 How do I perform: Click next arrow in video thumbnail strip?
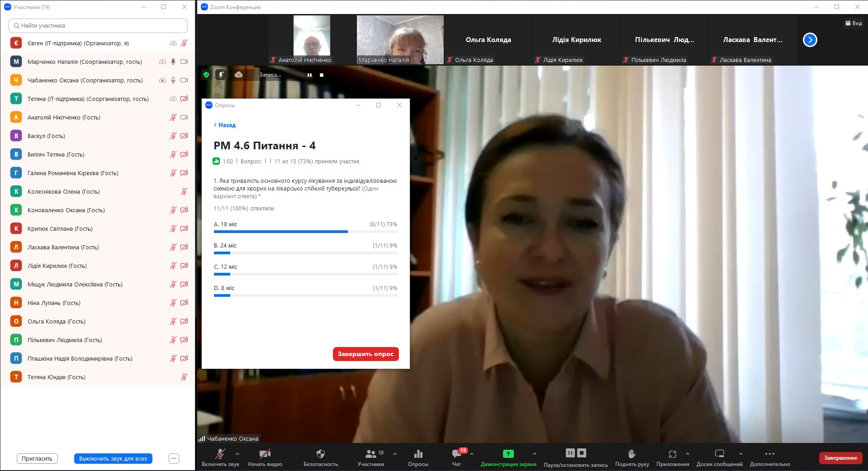(x=810, y=40)
